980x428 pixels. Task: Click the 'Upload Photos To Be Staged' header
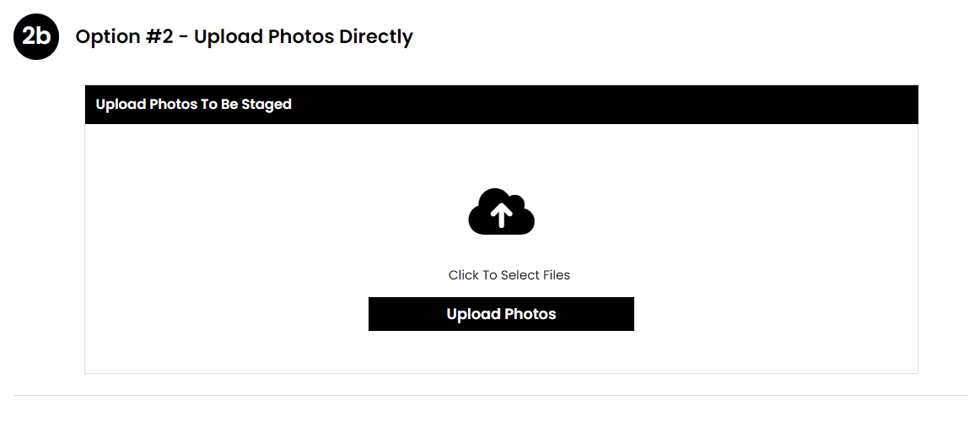(x=194, y=104)
